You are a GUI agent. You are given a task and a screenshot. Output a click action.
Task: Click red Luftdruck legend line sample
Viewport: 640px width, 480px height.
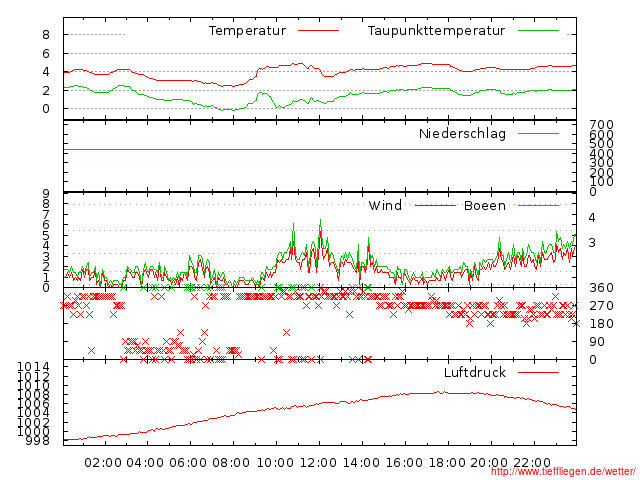(x=538, y=372)
